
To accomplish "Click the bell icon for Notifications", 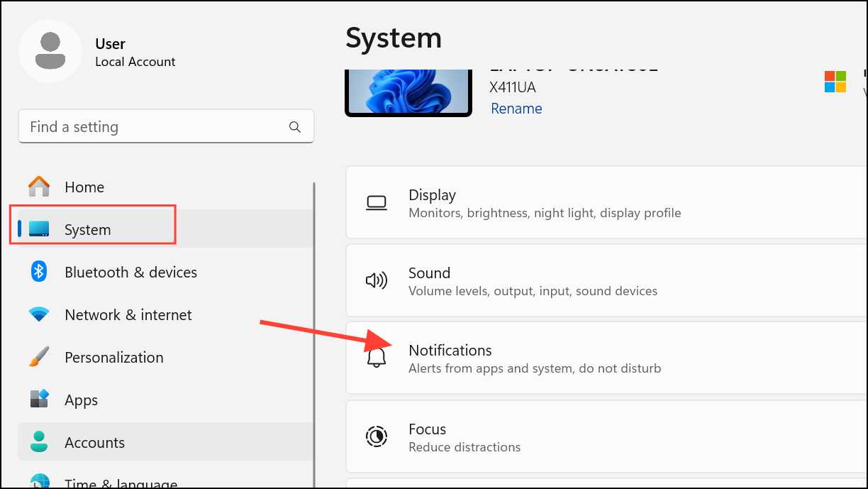I will [376, 358].
